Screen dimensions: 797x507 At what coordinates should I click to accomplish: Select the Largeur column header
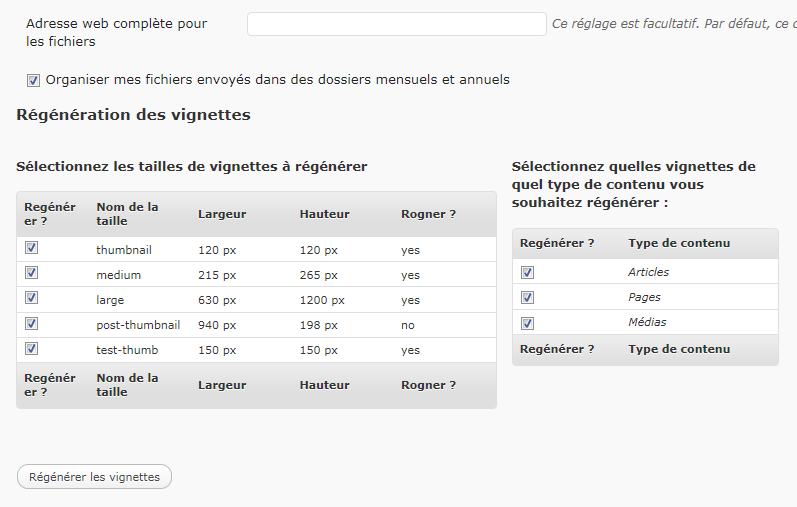[x=222, y=214]
